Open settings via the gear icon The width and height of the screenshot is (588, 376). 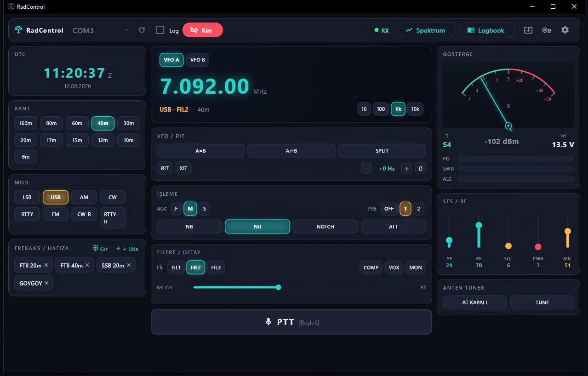565,30
